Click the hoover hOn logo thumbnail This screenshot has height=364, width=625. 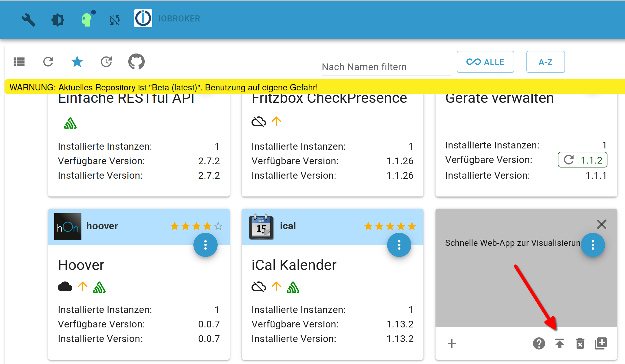tap(68, 227)
